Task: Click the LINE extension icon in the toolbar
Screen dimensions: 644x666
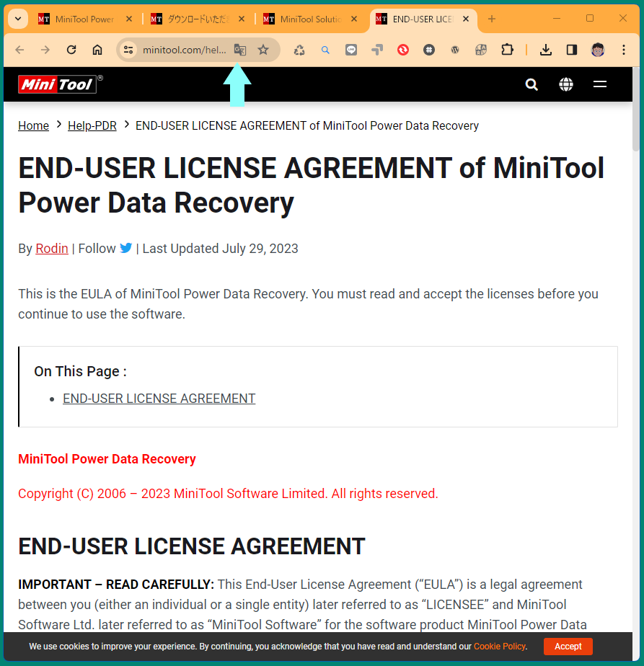Action: coord(351,50)
